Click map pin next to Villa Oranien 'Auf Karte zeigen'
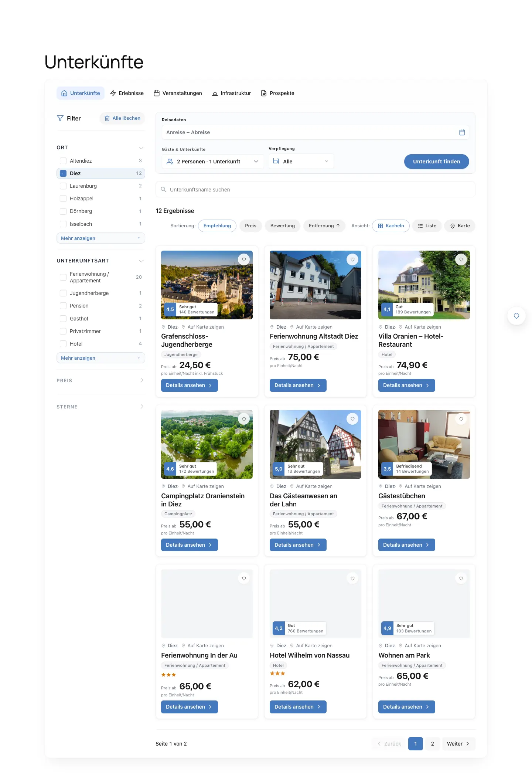532x784 pixels. [x=400, y=327]
